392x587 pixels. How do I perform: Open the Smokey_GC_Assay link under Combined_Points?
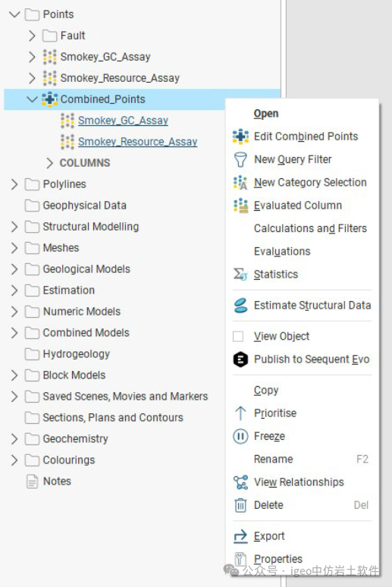tap(123, 121)
